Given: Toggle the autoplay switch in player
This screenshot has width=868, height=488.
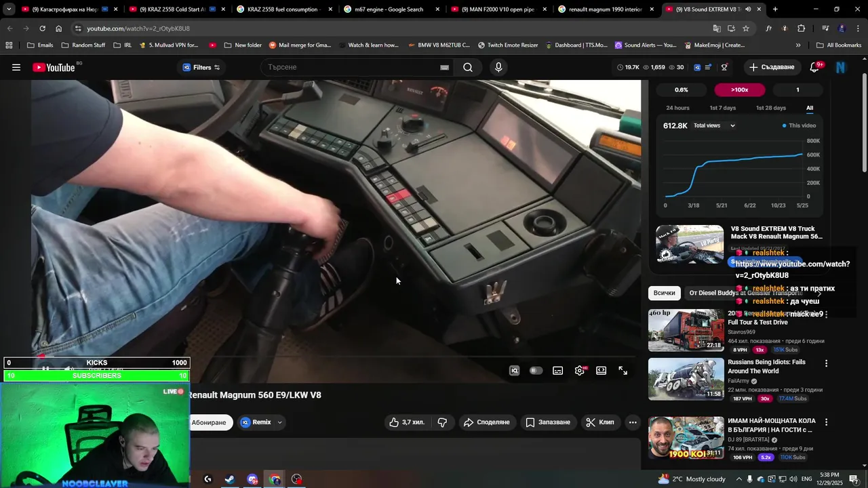Looking at the screenshot, I should [536, 371].
